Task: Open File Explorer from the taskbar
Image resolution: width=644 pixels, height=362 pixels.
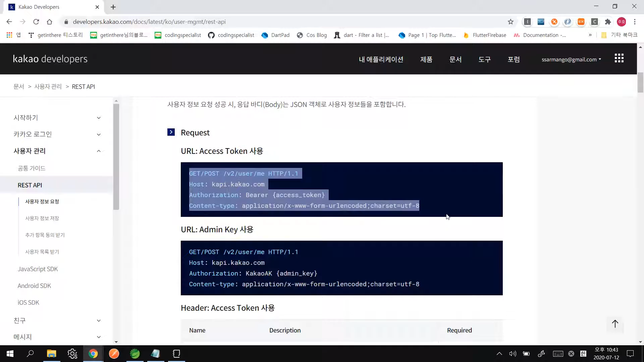Action: 51,354
